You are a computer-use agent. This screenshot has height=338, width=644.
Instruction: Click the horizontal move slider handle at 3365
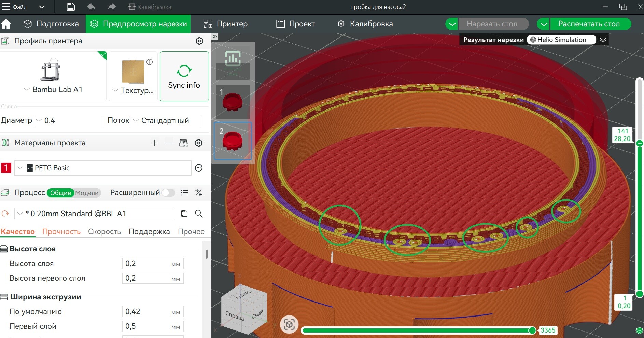click(x=532, y=330)
